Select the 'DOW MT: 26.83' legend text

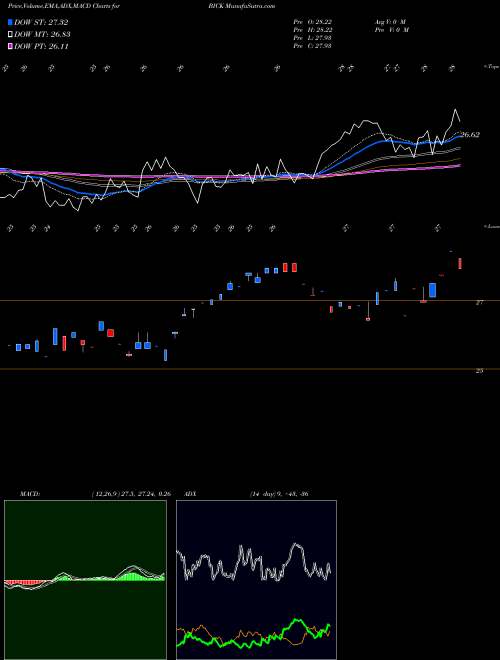[x=42, y=35]
